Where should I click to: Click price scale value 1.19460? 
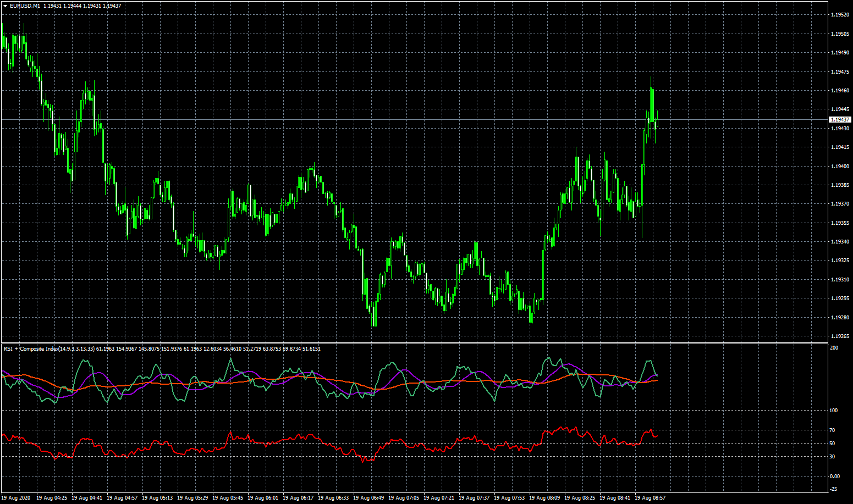pyautogui.click(x=839, y=91)
